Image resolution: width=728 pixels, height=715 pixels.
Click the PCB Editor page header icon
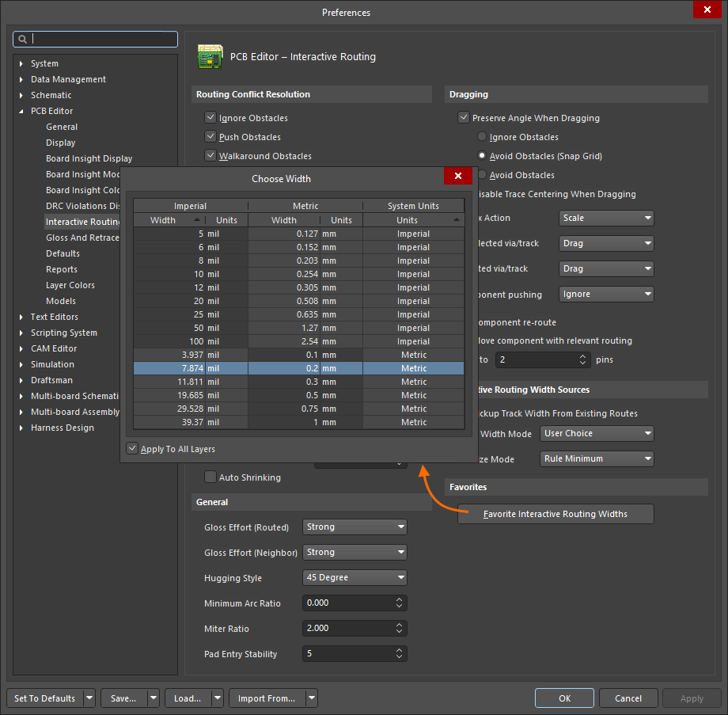click(x=210, y=56)
